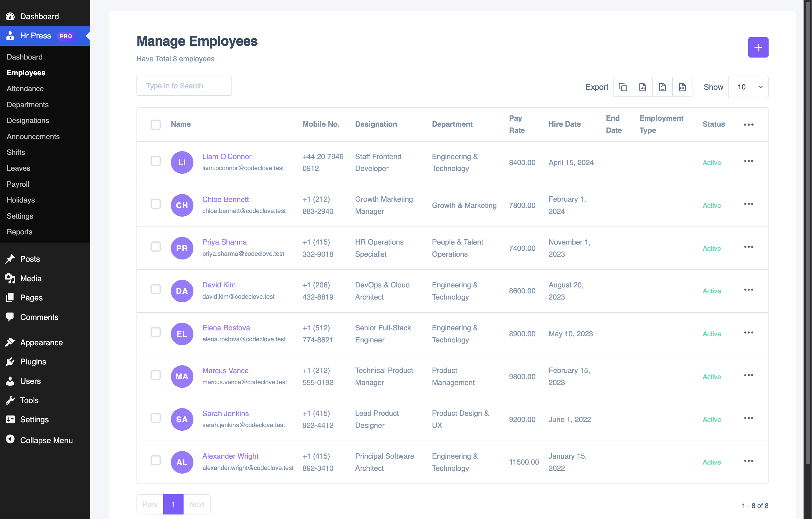Open the actions menu for Sarah Jenkins
The width and height of the screenshot is (812, 519).
click(749, 418)
